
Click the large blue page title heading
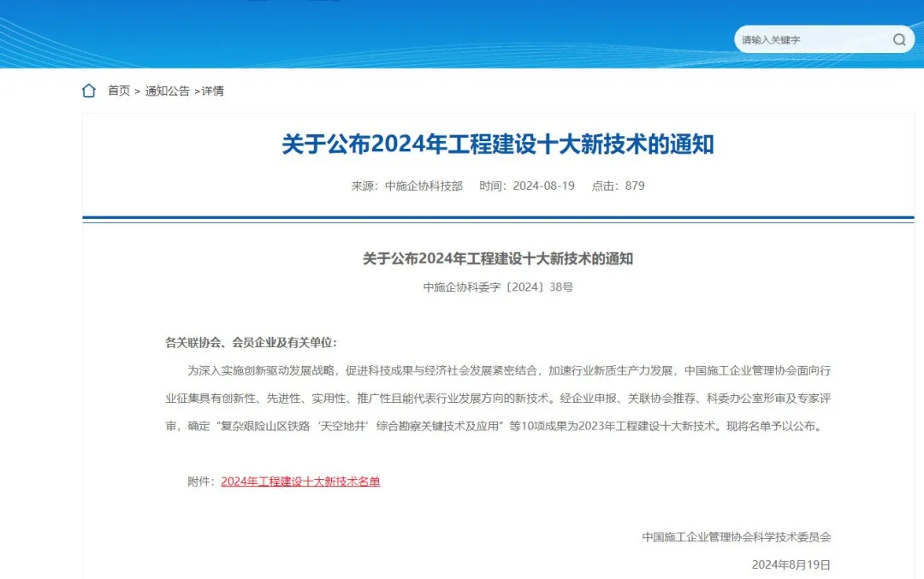pos(498,145)
